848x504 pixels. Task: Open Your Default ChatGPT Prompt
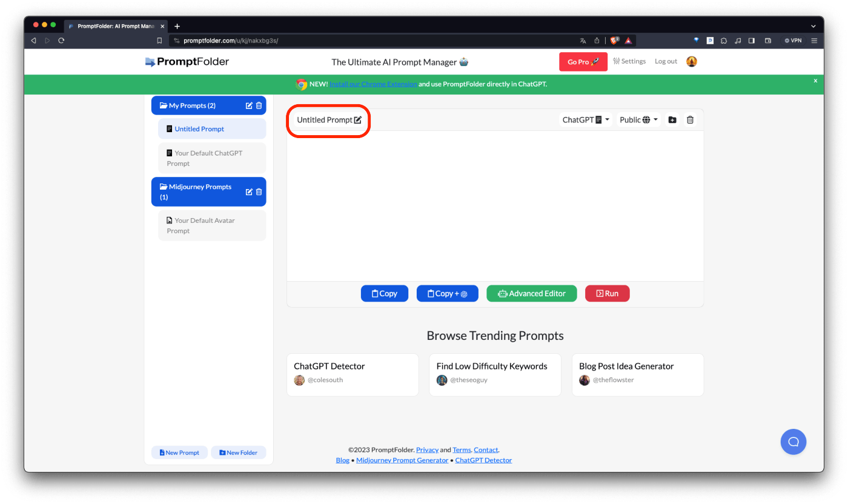pyautogui.click(x=212, y=158)
